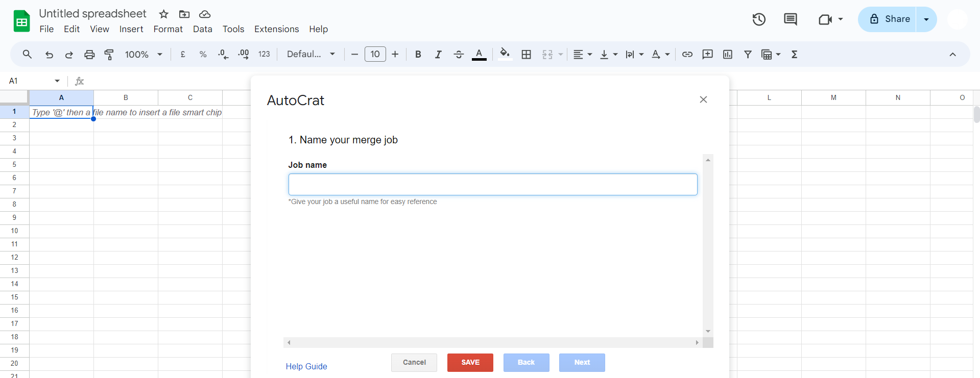Go to Next AutoCrat step
980x378 pixels.
pos(582,363)
